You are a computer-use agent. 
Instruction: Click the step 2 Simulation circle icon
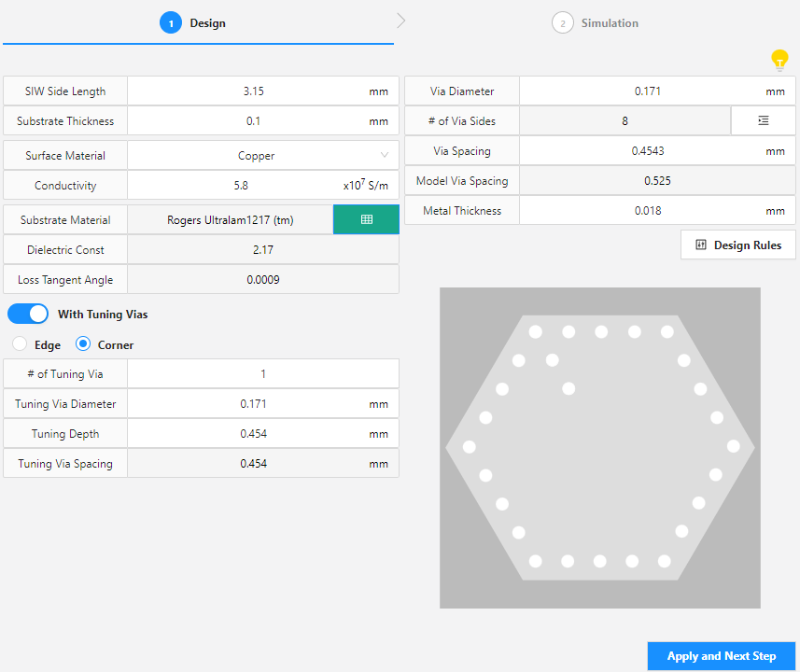coord(562,22)
